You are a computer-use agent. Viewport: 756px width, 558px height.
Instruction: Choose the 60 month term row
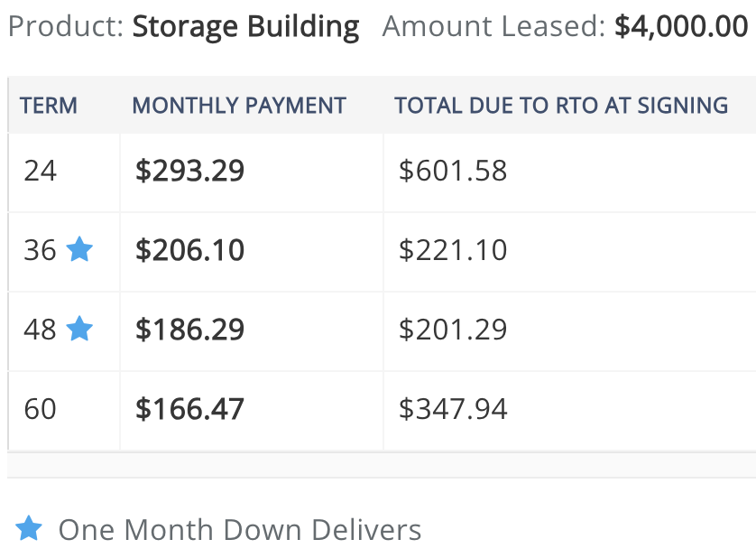pos(382,411)
